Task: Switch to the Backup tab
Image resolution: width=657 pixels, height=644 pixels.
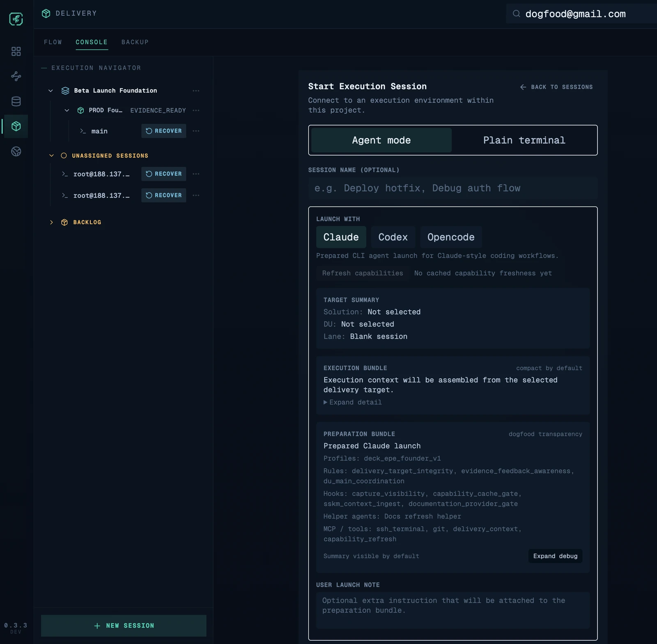Action: [x=135, y=42]
